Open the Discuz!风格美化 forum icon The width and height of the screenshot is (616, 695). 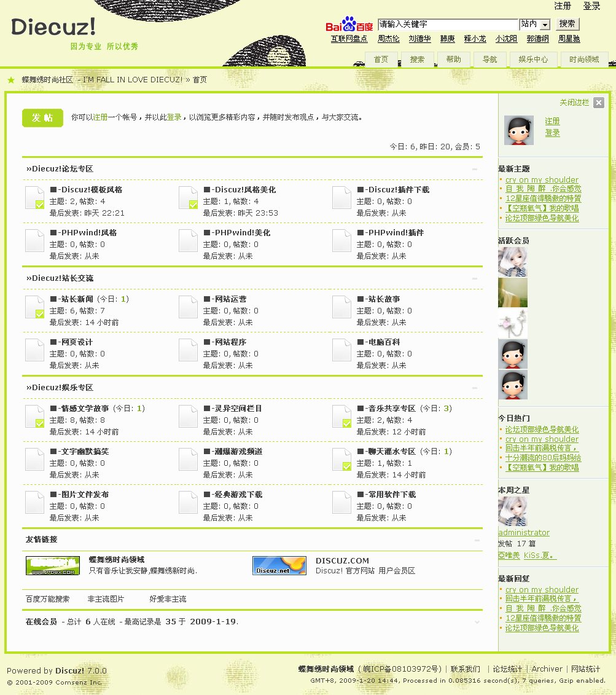(x=188, y=198)
